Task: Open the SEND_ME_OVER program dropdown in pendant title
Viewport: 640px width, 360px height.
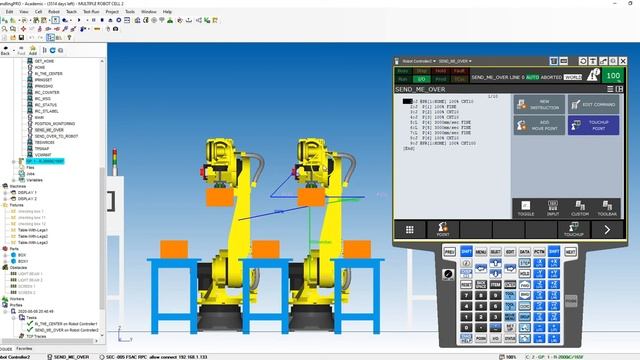Action: [455, 61]
